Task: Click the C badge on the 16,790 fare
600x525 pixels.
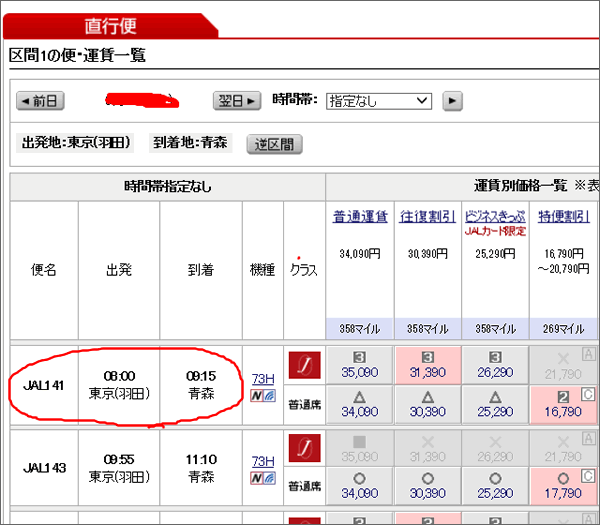Action: pos(589,393)
